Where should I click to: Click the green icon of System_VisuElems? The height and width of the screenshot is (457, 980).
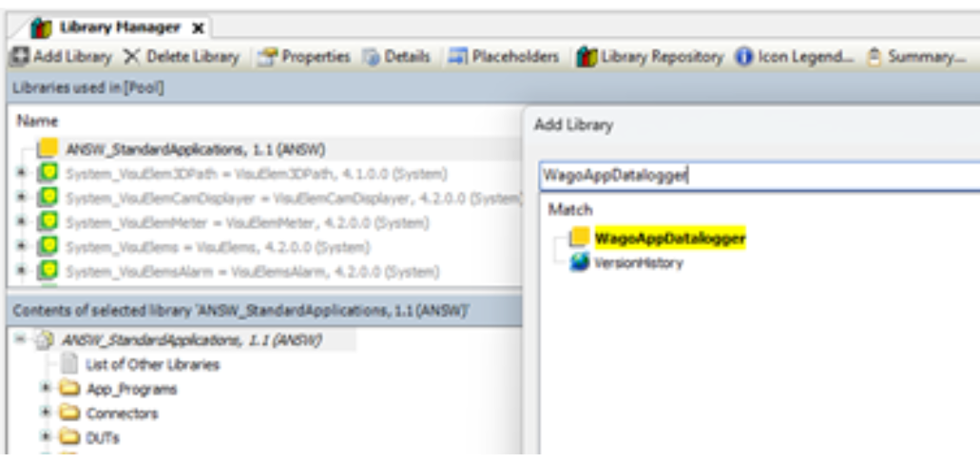(47, 247)
